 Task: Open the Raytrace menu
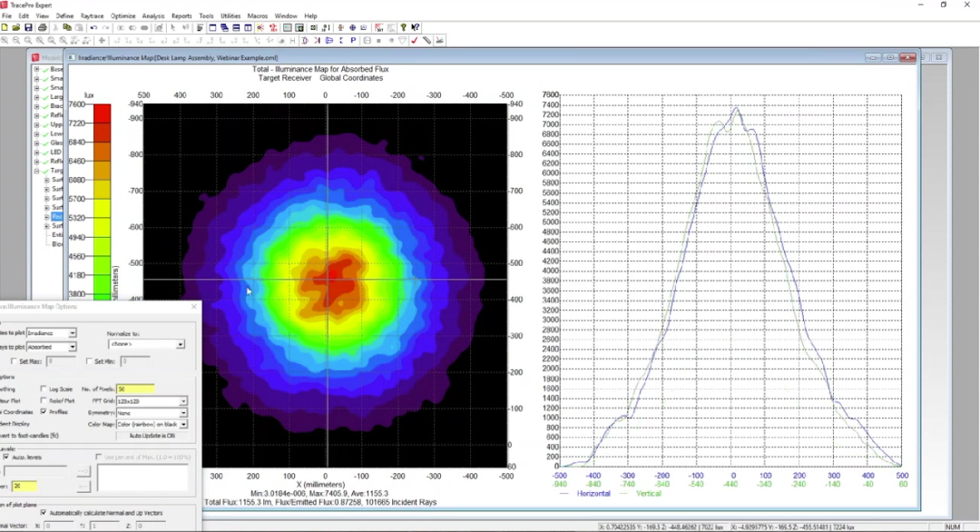[92, 15]
